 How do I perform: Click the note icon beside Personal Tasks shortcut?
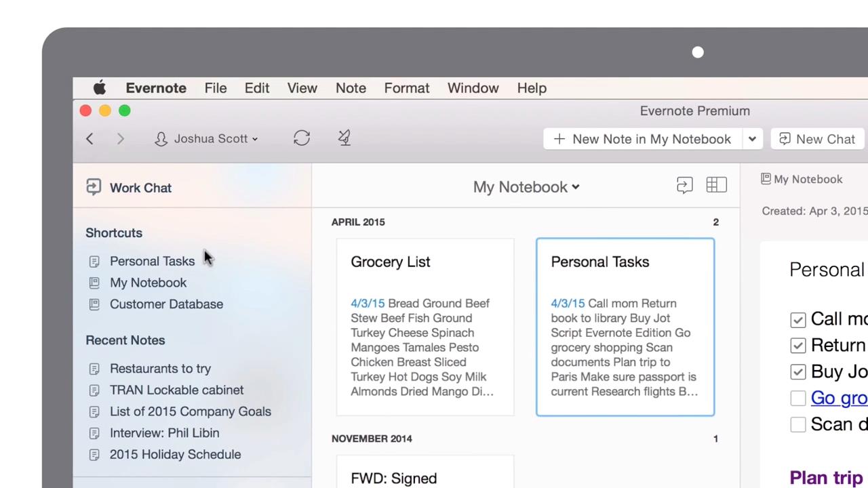coord(94,261)
